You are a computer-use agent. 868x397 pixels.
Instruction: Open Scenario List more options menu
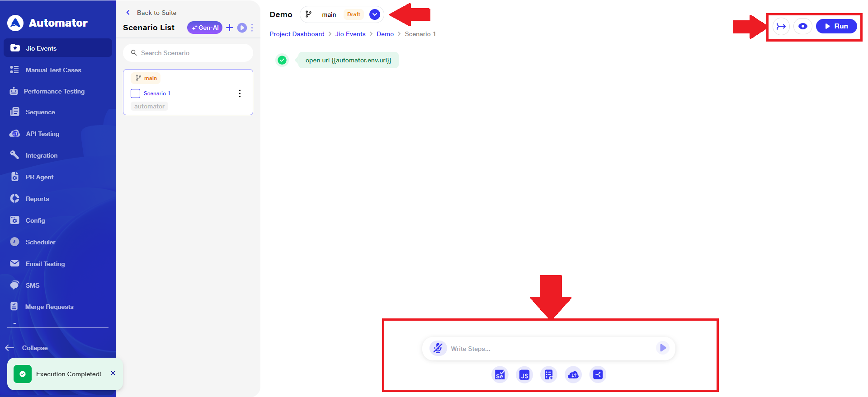pos(252,28)
